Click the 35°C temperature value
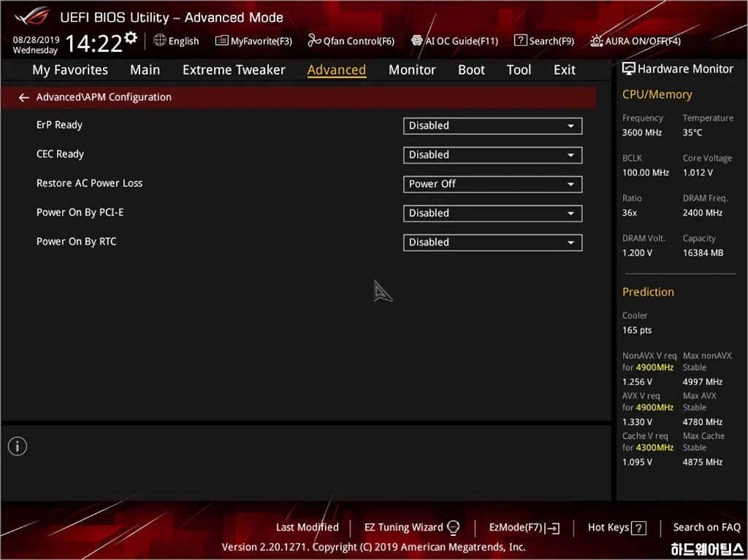 click(692, 133)
